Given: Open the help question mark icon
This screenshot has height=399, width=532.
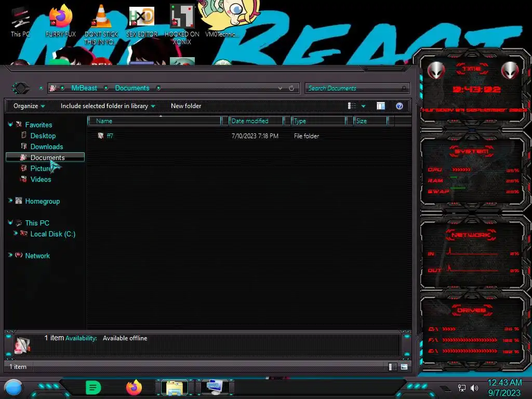Looking at the screenshot, I should [x=400, y=106].
